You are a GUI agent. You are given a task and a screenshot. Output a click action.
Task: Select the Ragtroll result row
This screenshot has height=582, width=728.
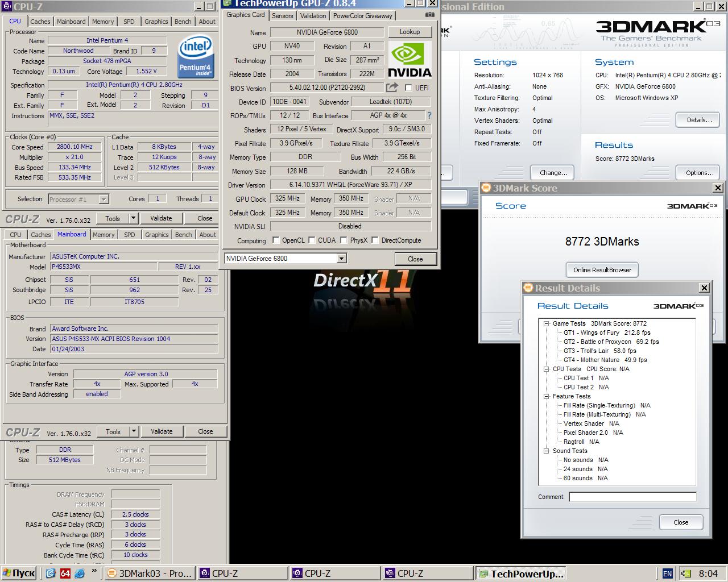[581, 442]
